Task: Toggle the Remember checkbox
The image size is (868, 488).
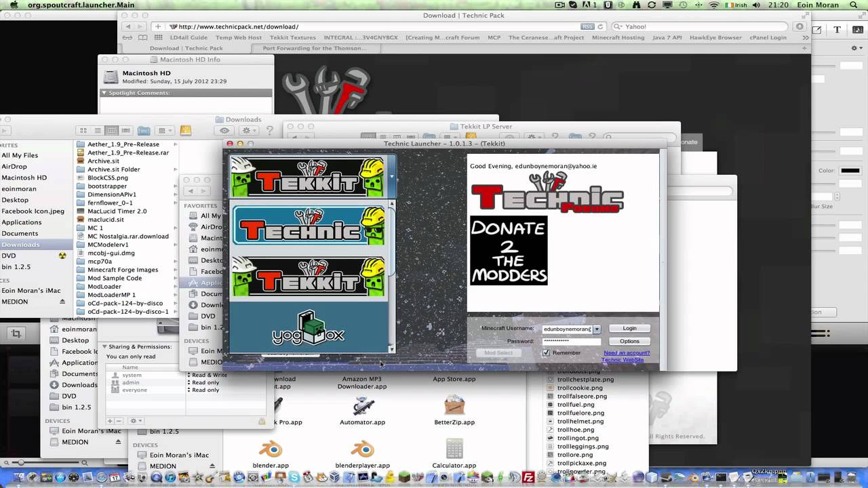Action: [x=547, y=352]
